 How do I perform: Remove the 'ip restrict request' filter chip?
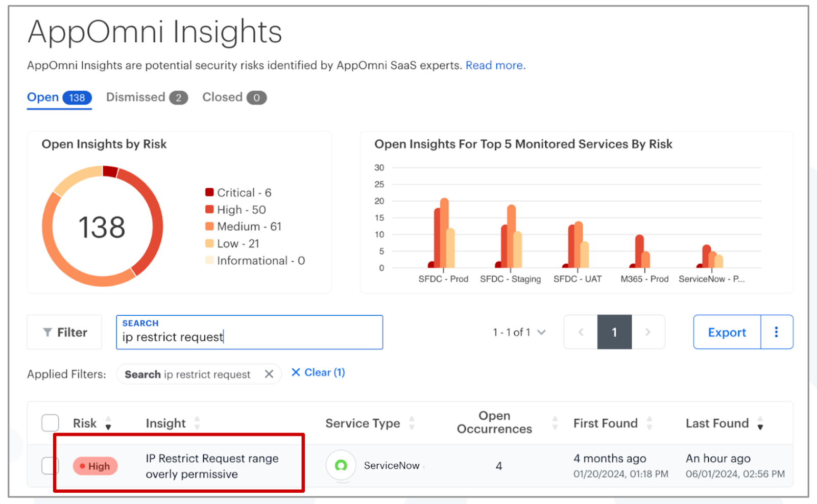tap(269, 373)
